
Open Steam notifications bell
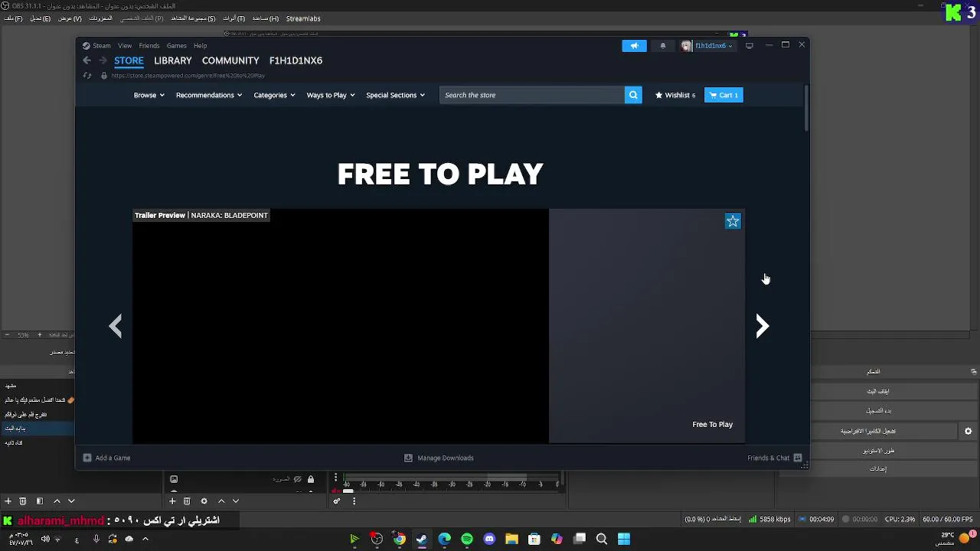[x=663, y=46]
